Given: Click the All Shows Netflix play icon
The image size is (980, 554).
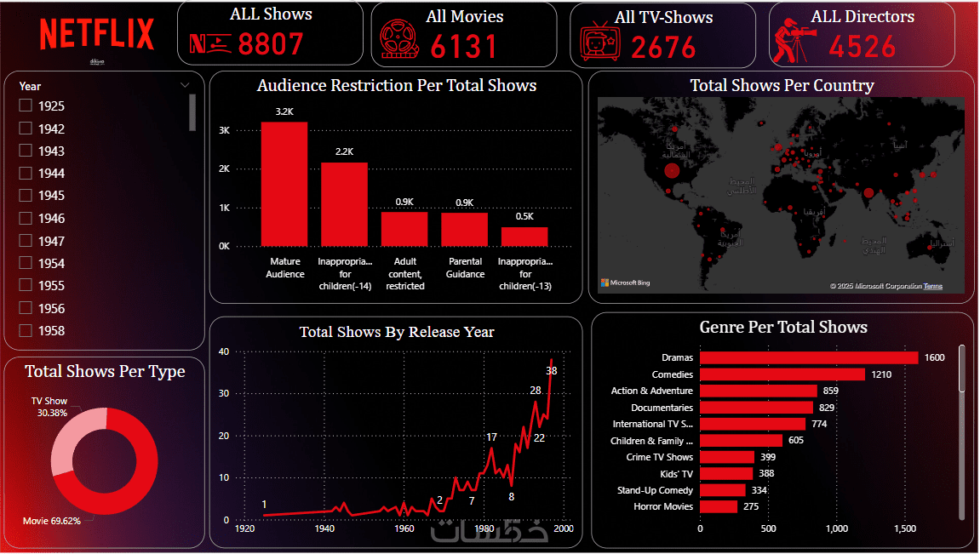Looking at the screenshot, I should [210, 43].
